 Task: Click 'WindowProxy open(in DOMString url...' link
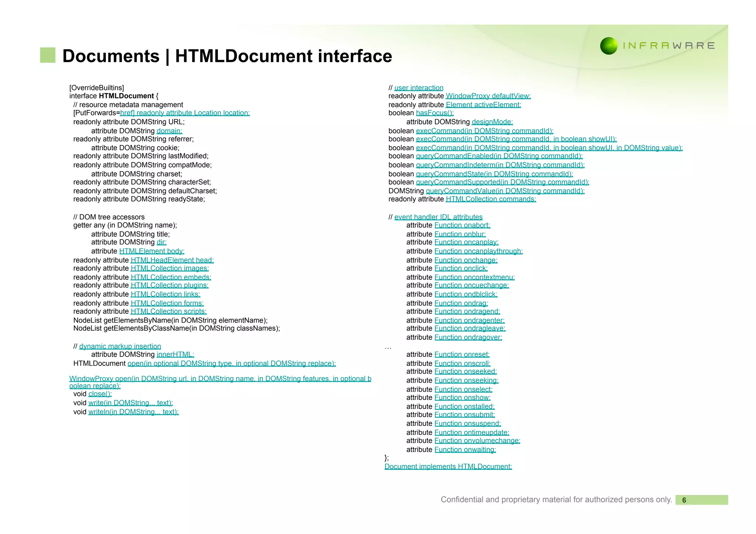point(220,382)
